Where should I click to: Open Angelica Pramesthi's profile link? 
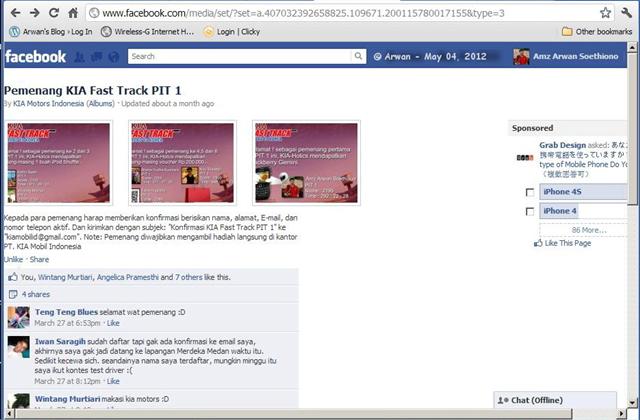click(128, 277)
